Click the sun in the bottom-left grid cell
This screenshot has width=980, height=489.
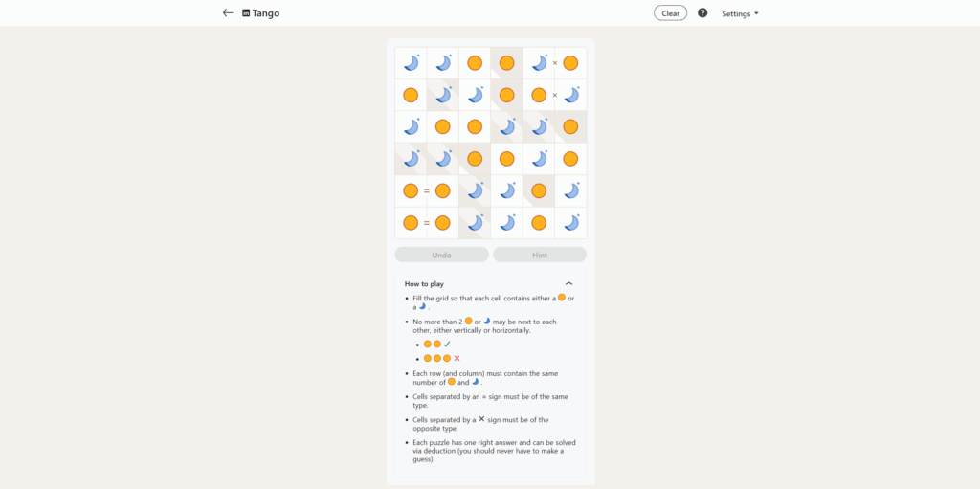411,223
